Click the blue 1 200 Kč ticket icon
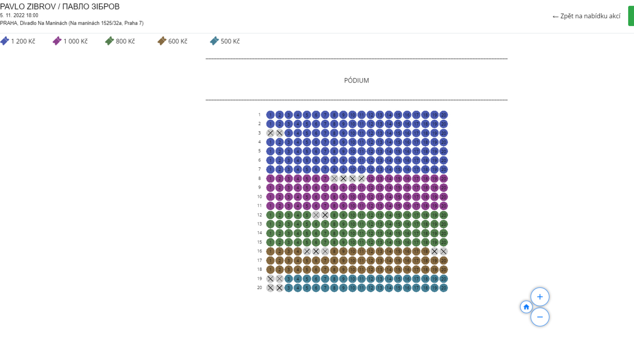The image size is (634, 364). 5,41
